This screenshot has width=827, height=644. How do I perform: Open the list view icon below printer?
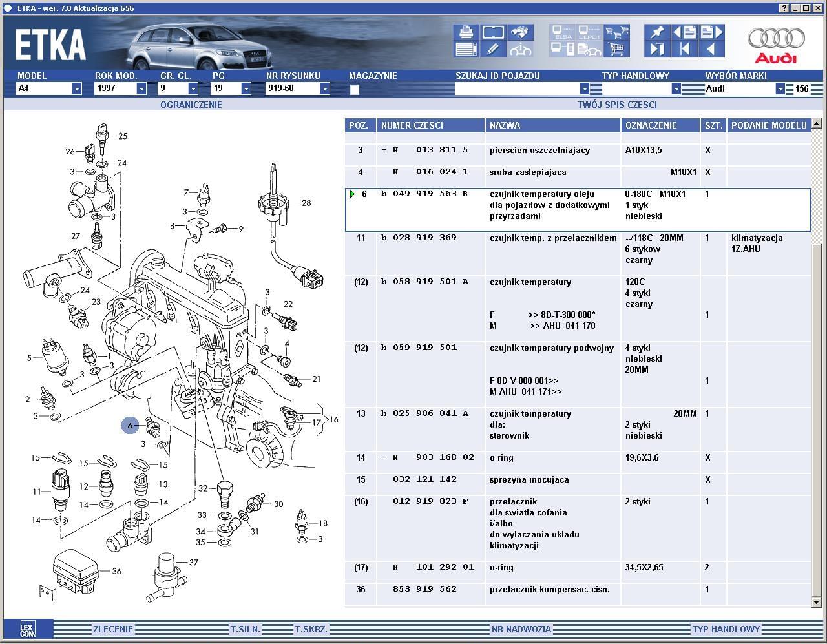[466, 49]
